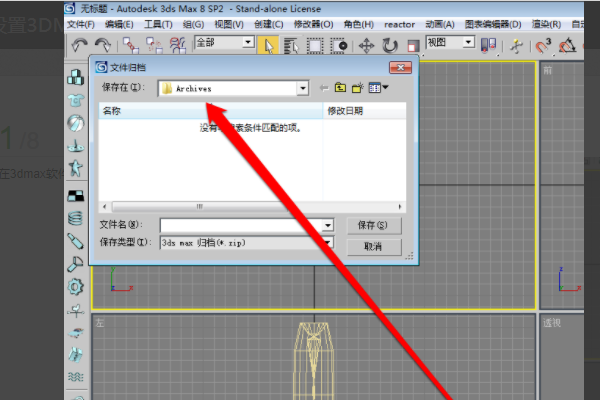Create a reactor Linear Dashpot icon
The height and width of the screenshot is (400, 600).
(75, 241)
